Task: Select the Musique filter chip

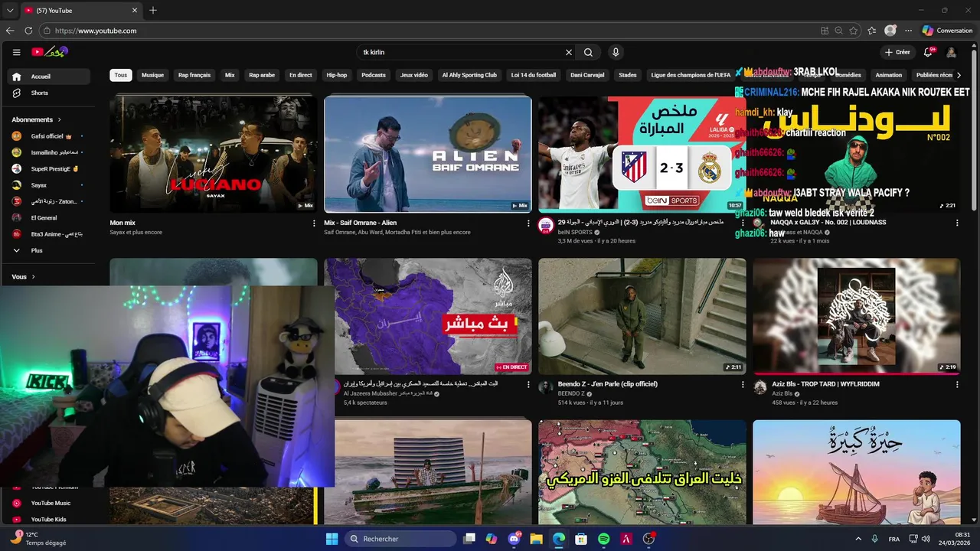Action: click(x=152, y=75)
